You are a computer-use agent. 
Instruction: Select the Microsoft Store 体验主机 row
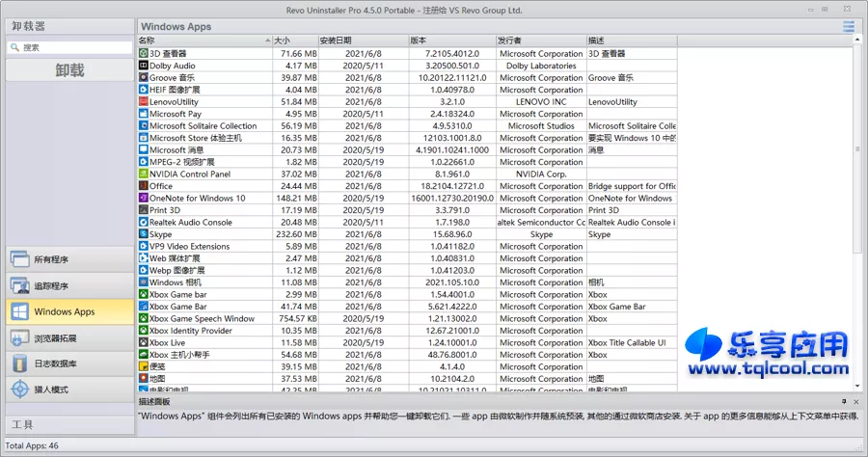point(407,138)
